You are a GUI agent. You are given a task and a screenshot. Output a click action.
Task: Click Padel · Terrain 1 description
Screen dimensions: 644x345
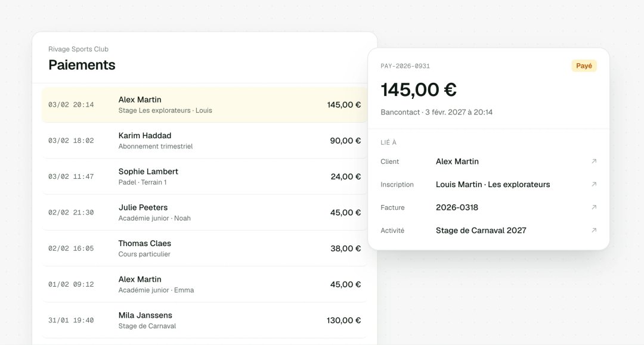click(143, 182)
